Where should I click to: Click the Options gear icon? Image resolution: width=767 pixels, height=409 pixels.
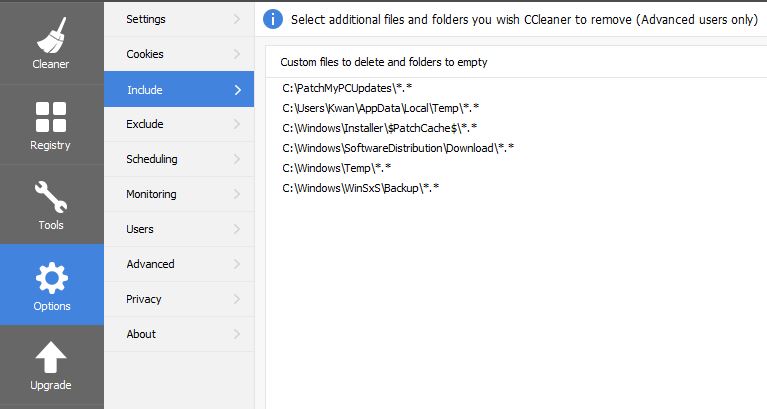click(51, 277)
